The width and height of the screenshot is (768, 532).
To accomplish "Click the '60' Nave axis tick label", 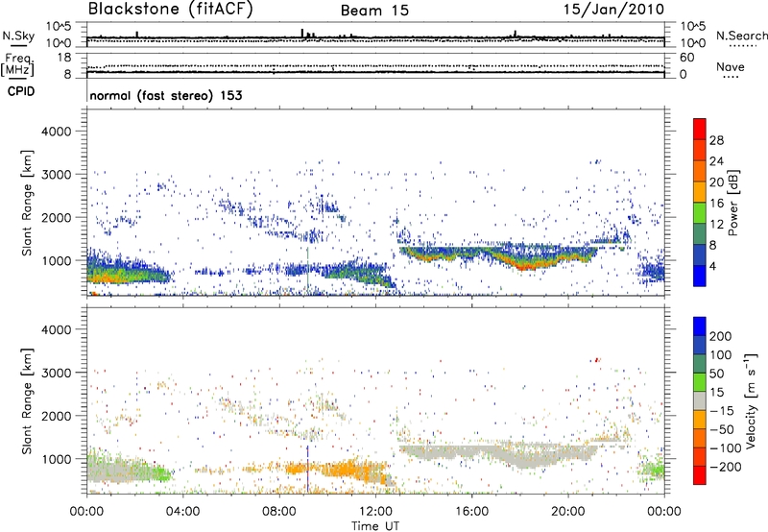I will pyautogui.click(x=686, y=58).
